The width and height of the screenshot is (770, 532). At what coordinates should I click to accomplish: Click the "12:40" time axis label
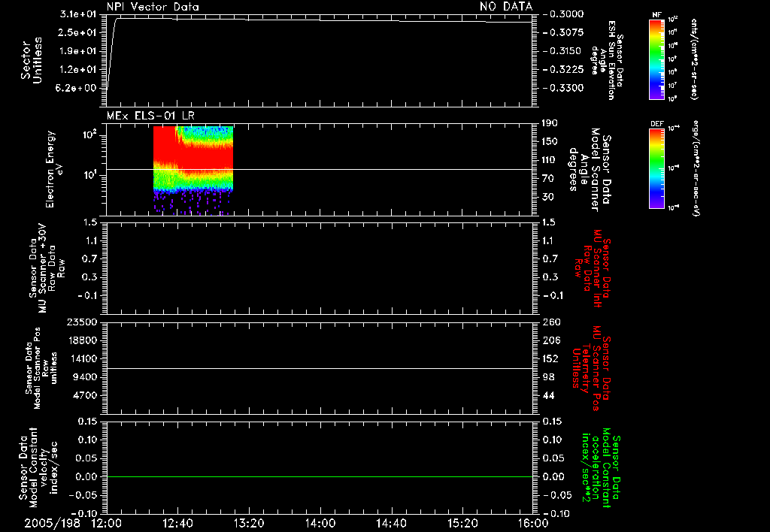click(x=177, y=524)
